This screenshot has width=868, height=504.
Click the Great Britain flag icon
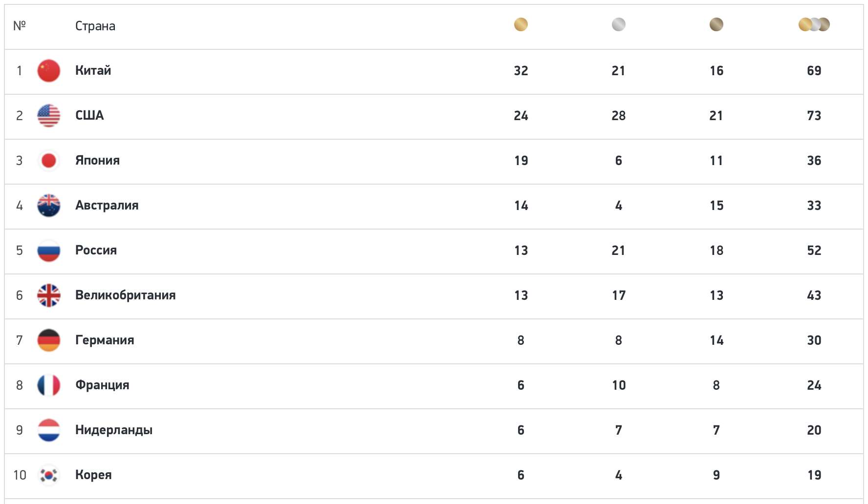[49, 295]
